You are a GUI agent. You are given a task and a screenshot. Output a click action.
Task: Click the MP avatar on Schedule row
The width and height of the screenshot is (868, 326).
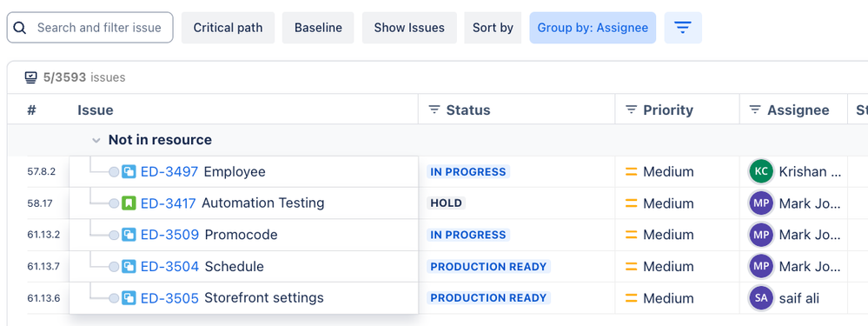761,267
